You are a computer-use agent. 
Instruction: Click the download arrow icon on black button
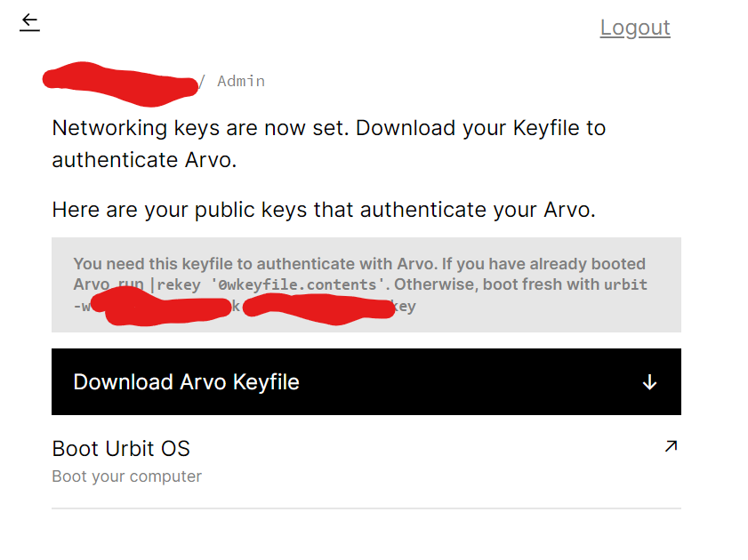(x=649, y=381)
